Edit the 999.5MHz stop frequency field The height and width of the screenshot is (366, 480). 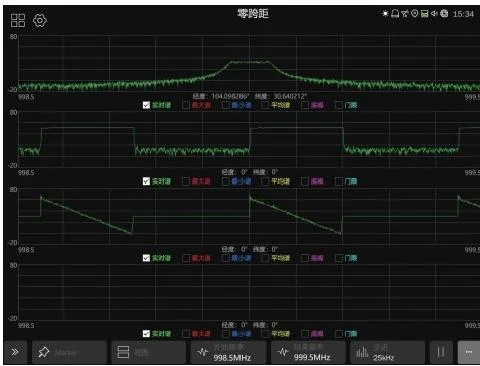(308, 352)
